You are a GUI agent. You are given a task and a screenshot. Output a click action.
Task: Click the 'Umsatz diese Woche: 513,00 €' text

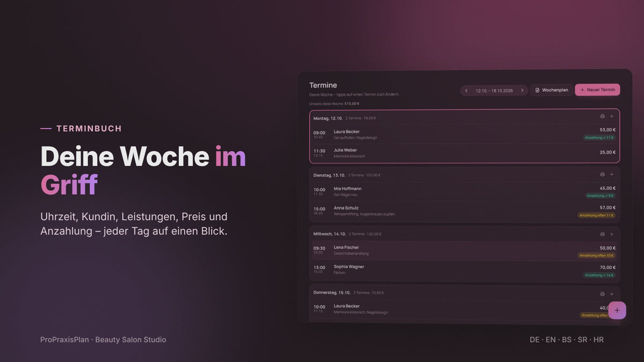pyautogui.click(x=334, y=104)
